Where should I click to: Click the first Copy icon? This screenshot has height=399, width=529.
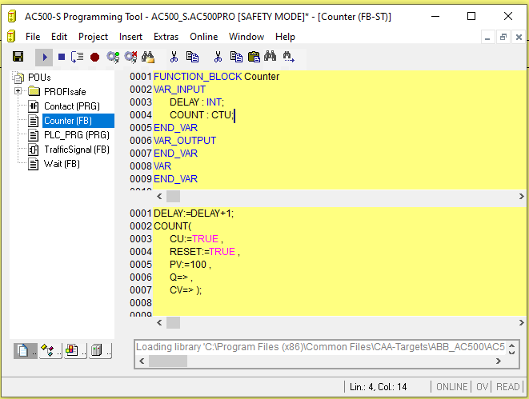[192, 57]
